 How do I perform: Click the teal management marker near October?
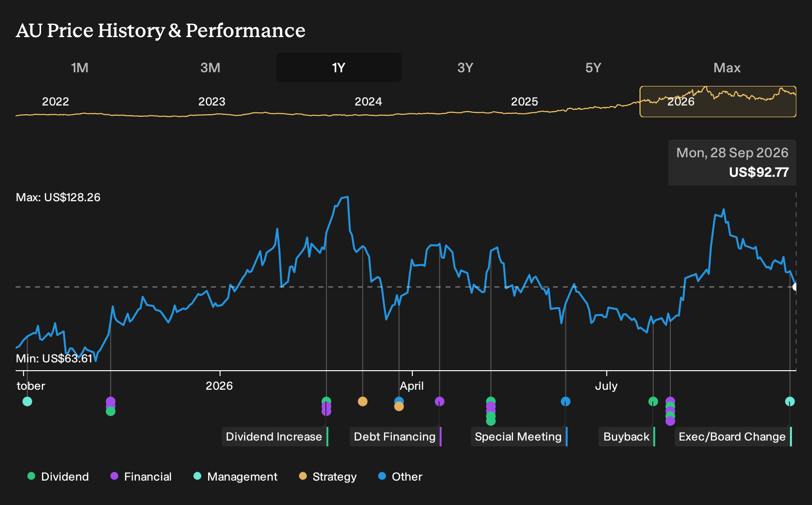(x=27, y=401)
